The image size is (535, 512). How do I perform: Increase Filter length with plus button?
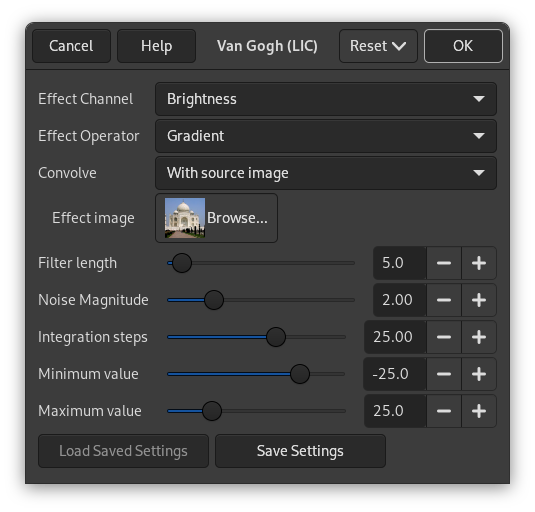point(479,263)
